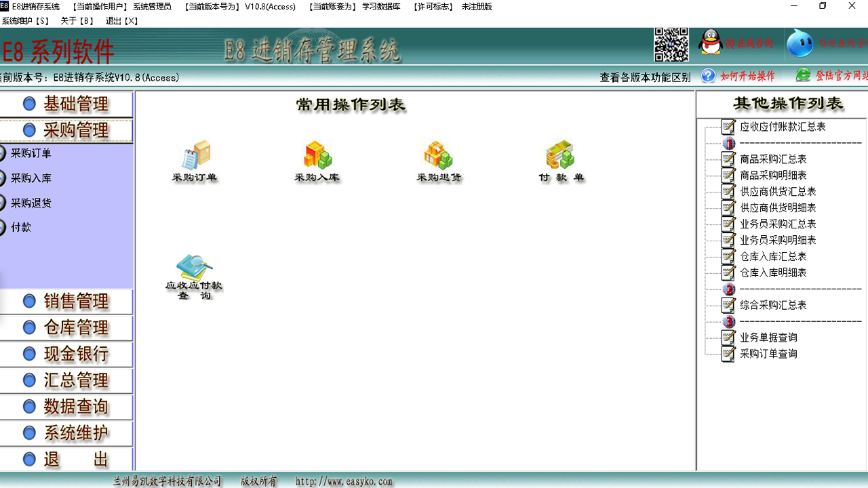Viewport: 868px width, 488px height.
Task: Click the 旺旺在线咨询 icon
Action: (800, 43)
